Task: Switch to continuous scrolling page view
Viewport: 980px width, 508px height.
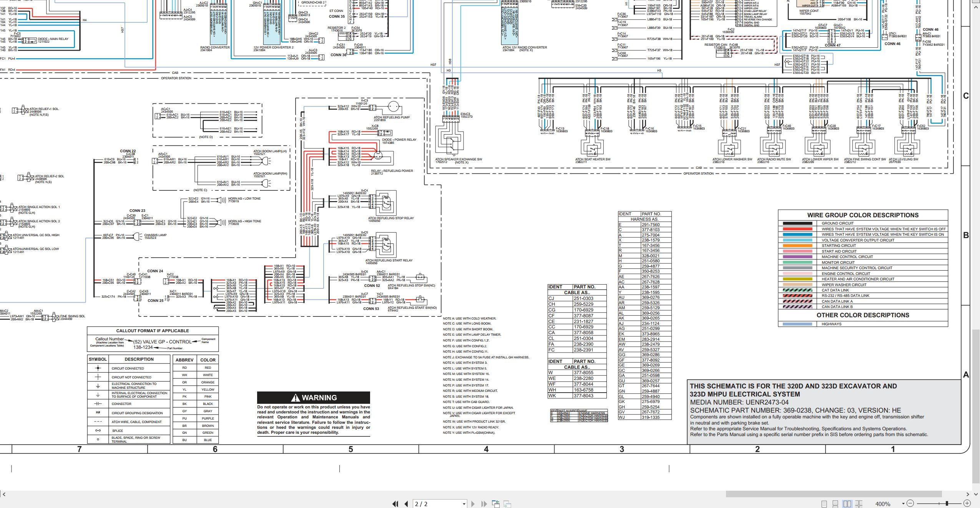Action: (835, 504)
